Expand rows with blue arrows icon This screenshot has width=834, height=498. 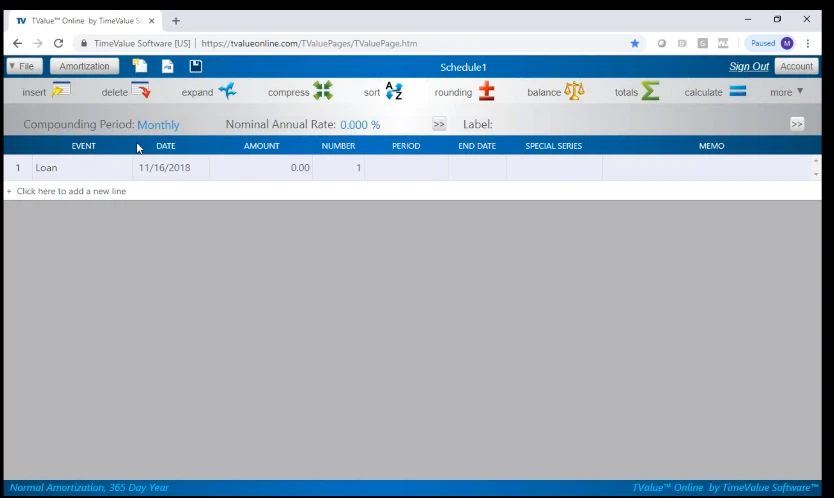coord(227,90)
